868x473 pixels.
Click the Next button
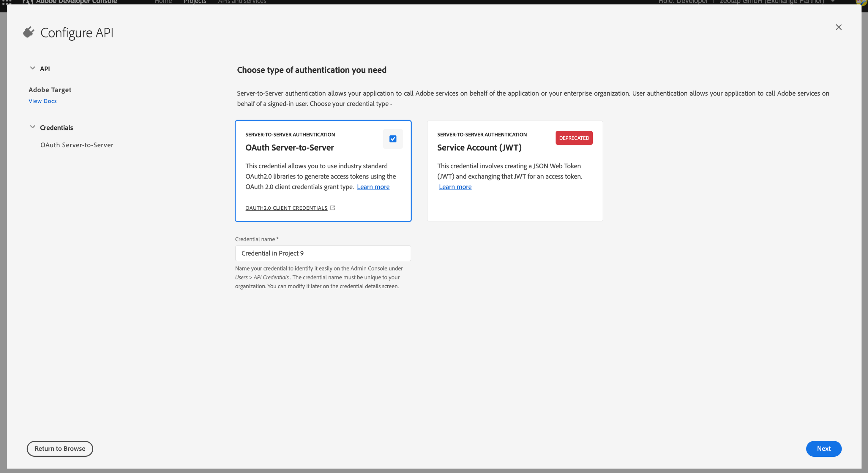[x=823, y=448]
